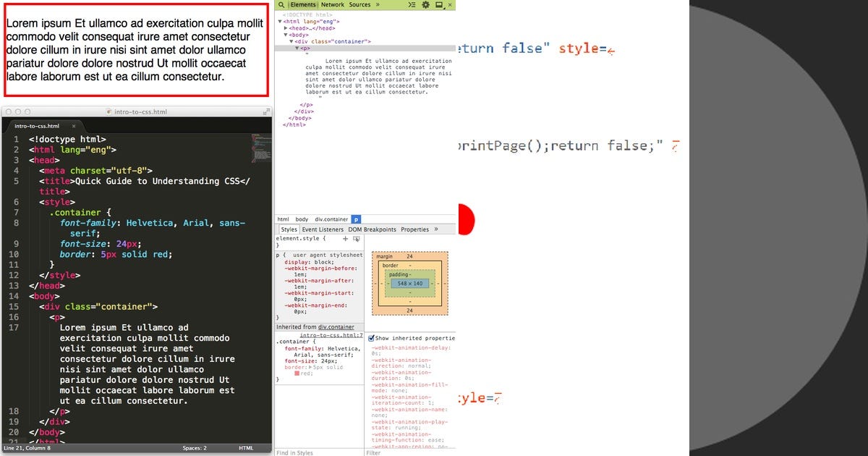Click the plus icon to add new style rule

345,239
